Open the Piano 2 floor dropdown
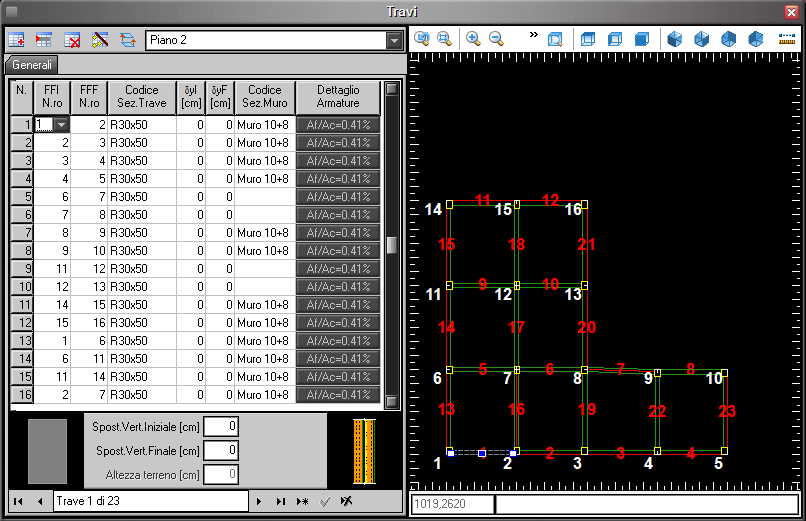Image resolution: width=806 pixels, height=521 pixels. coord(395,40)
